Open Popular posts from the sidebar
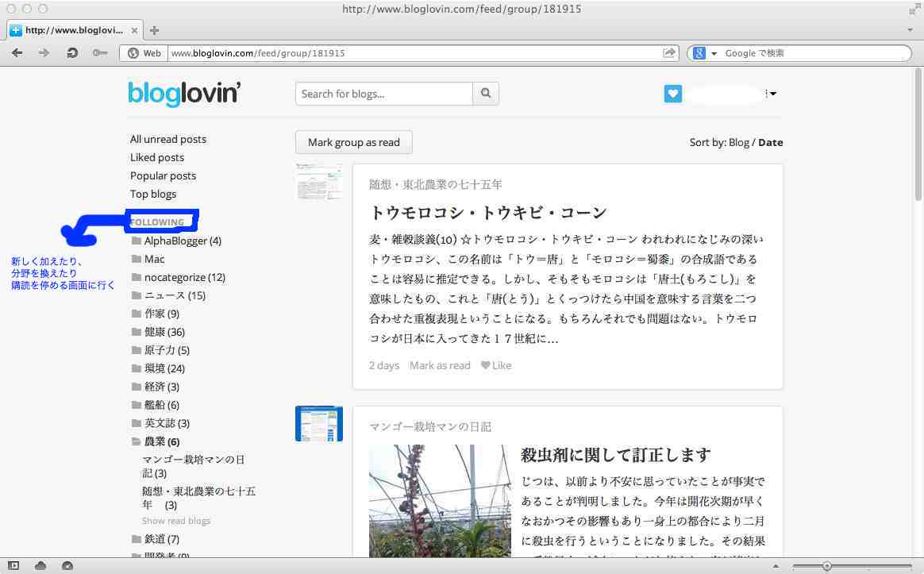 [163, 175]
